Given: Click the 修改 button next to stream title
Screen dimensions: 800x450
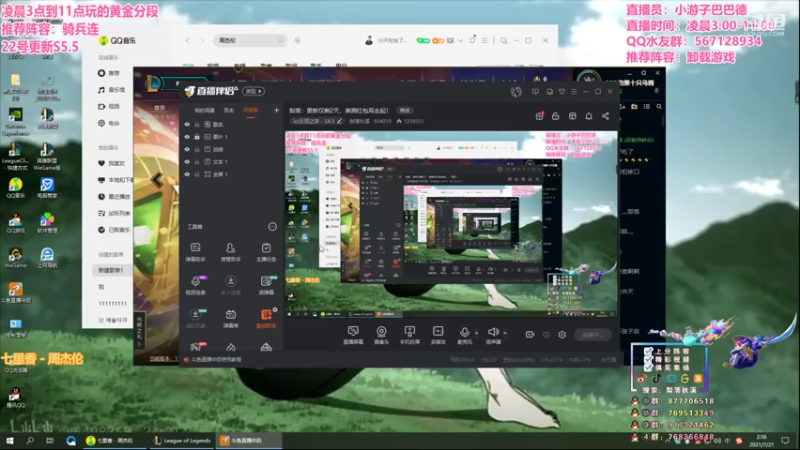Looking at the screenshot, I should [405, 110].
